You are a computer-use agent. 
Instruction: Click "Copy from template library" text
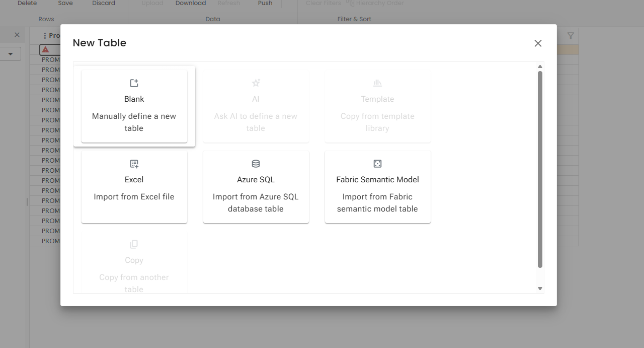click(x=377, y=122)
